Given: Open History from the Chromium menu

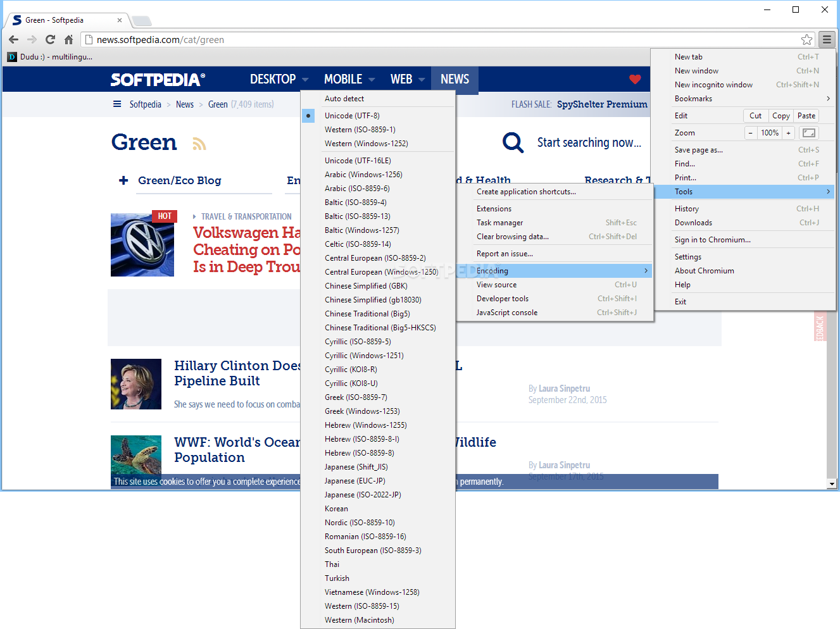Looking at the screenshot, I should [x=743, y=209].
